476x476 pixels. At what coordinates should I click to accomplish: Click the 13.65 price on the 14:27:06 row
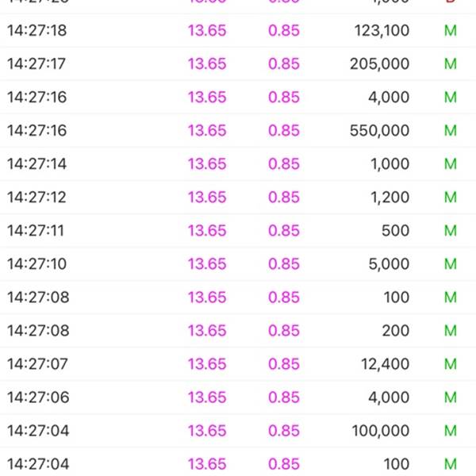pyautogui.click(x=207, y=397)
